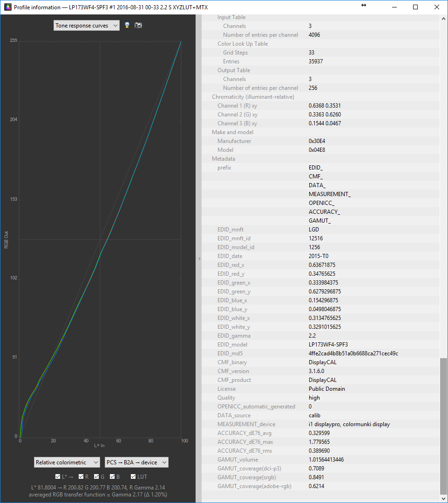Select the DATA_source row
This screenshot has height=503, width=448.
(321, 415)
